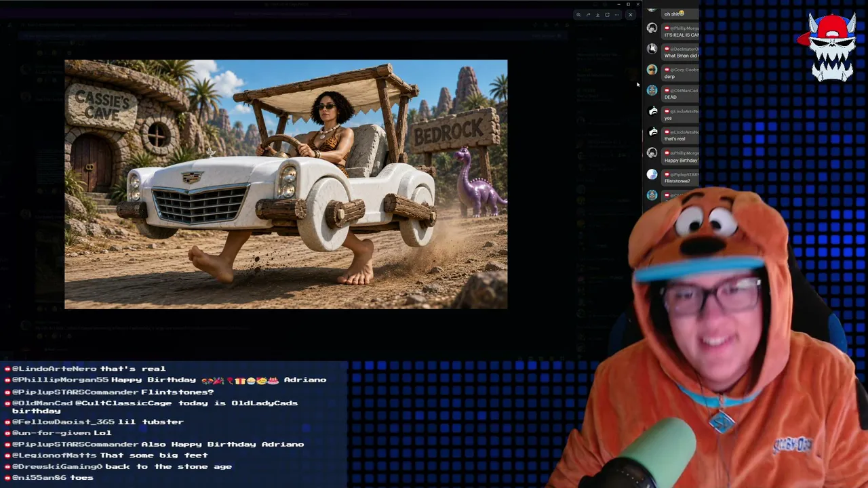Viewport: 868px width, 488px height.
Task: Click the black-and-white avatar beside 'yos'
Action: click(x=652, y=111)
